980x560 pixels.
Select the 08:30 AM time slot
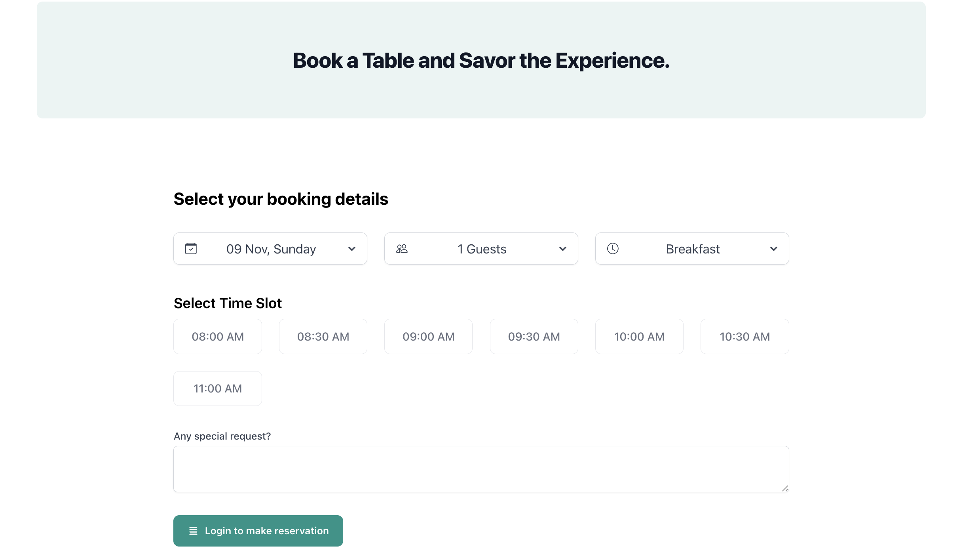click(x=323, y=336)
